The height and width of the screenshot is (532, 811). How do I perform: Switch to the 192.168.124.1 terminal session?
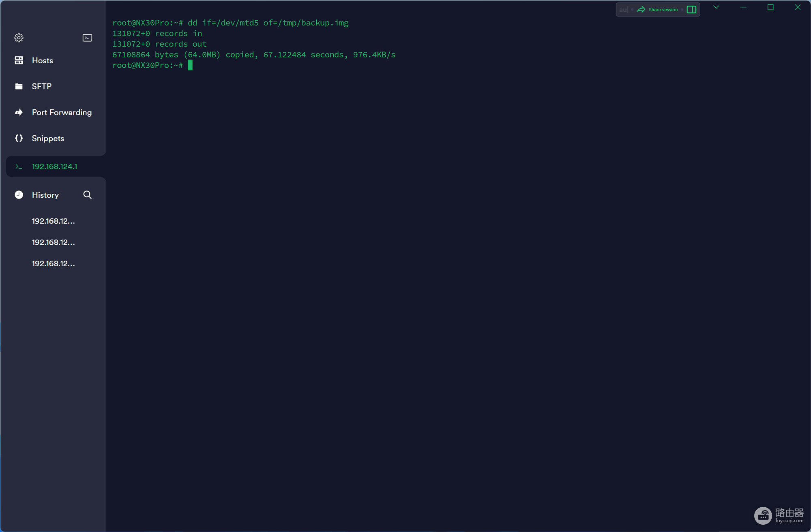tap(56, 167)
